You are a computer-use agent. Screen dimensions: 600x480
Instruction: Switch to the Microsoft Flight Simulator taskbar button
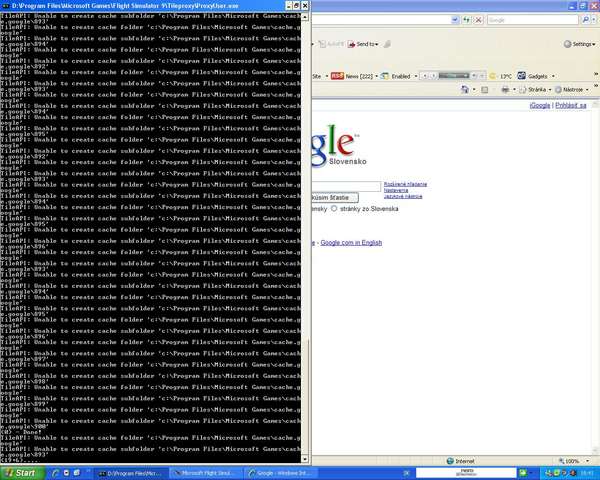pos(206,473)
